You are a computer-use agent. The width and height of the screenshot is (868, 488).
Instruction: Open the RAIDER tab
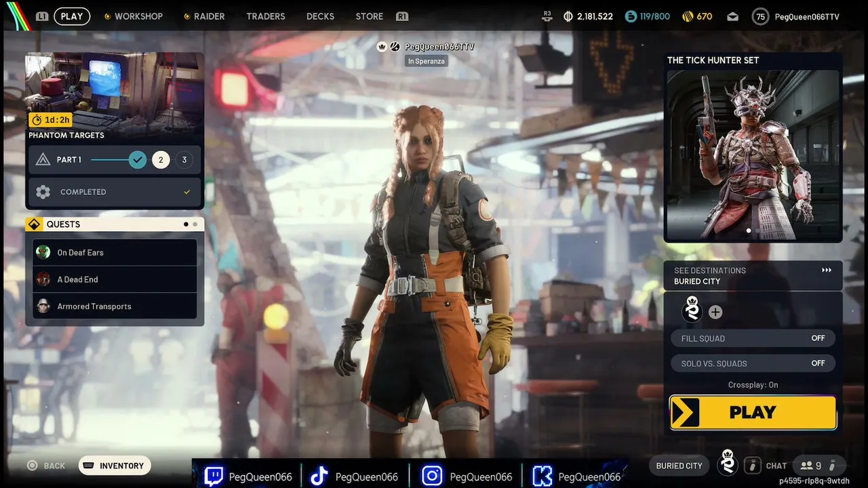coord(209,16)
